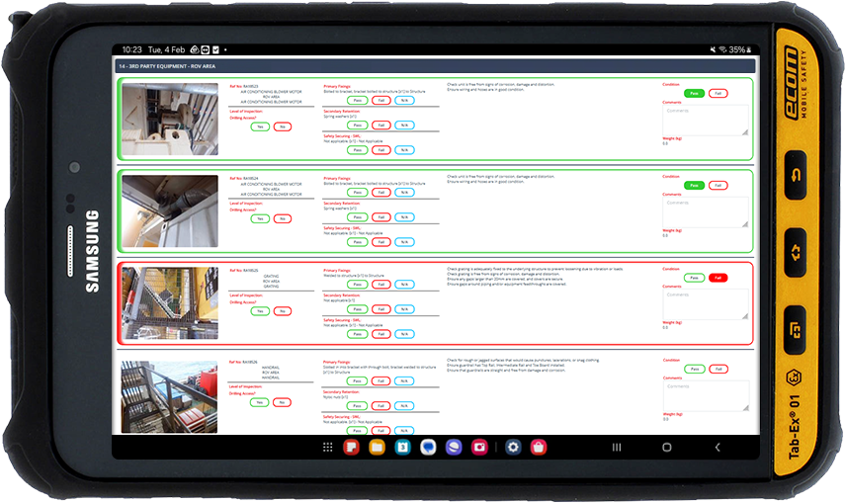Mark Secondary Retention Pass for Handrail
846x504 pixels.
pyautogui.click(x=357, y=406)
